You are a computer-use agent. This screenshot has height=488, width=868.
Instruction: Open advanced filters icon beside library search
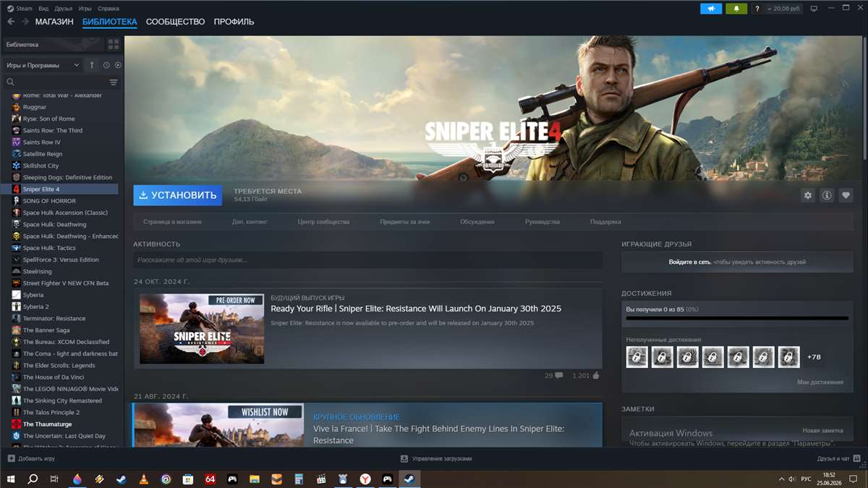(x=114, y=82)
